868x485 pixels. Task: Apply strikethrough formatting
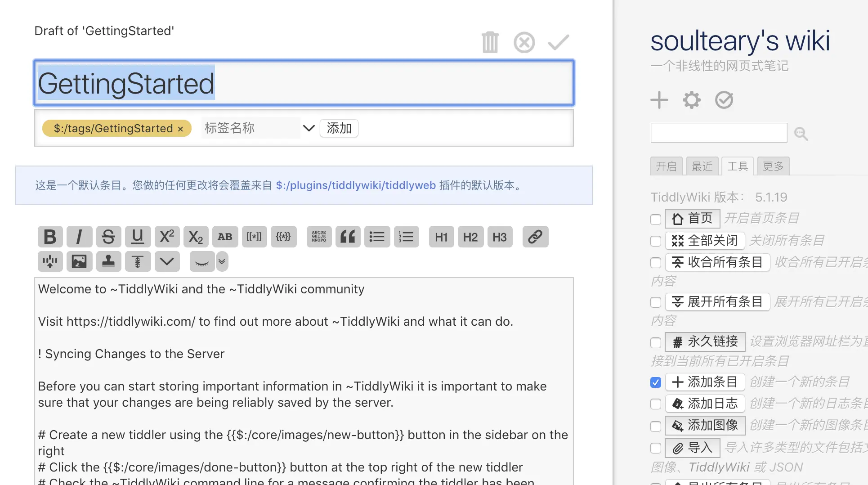[108, 236]
